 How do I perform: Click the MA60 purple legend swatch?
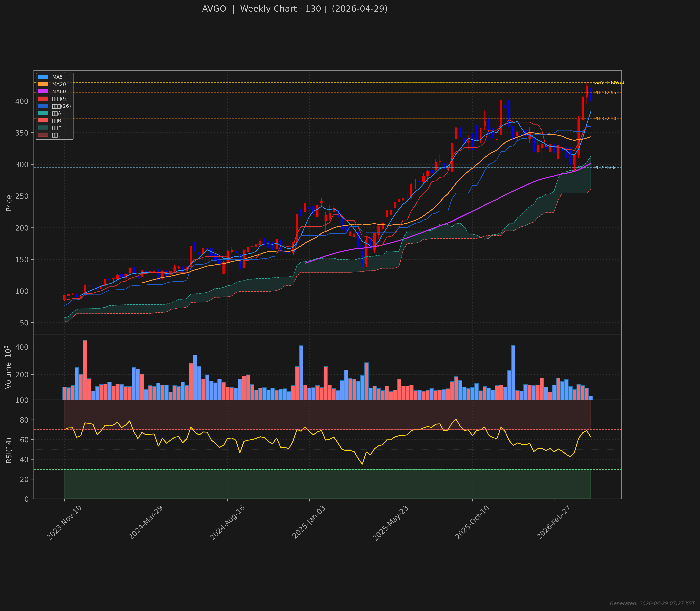43,91
